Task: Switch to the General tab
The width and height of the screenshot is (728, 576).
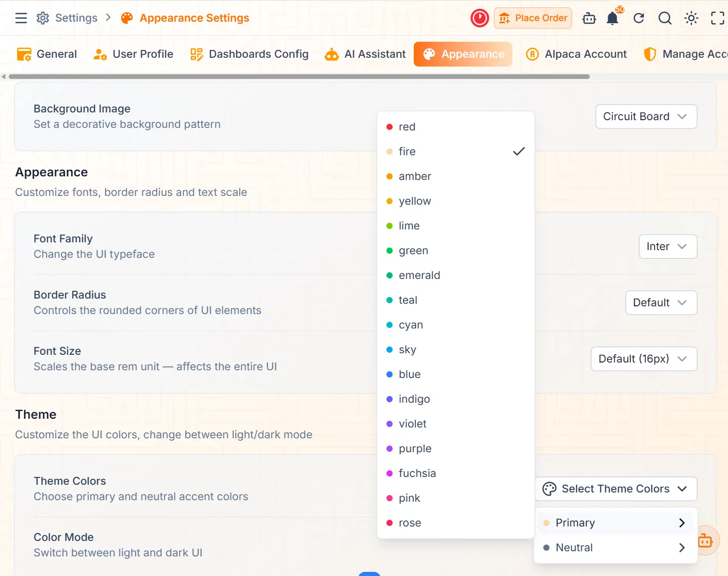Action: coord(47,54)
